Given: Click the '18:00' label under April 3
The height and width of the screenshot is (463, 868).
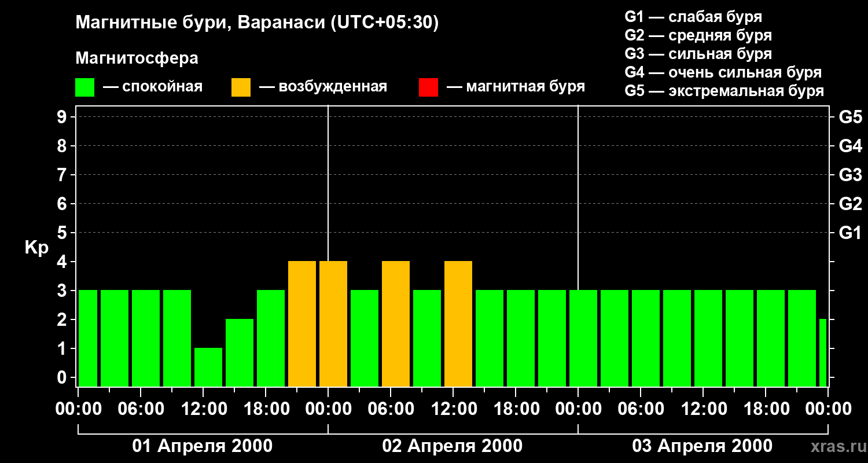Looking at the screenshot, I should point(767,409).
